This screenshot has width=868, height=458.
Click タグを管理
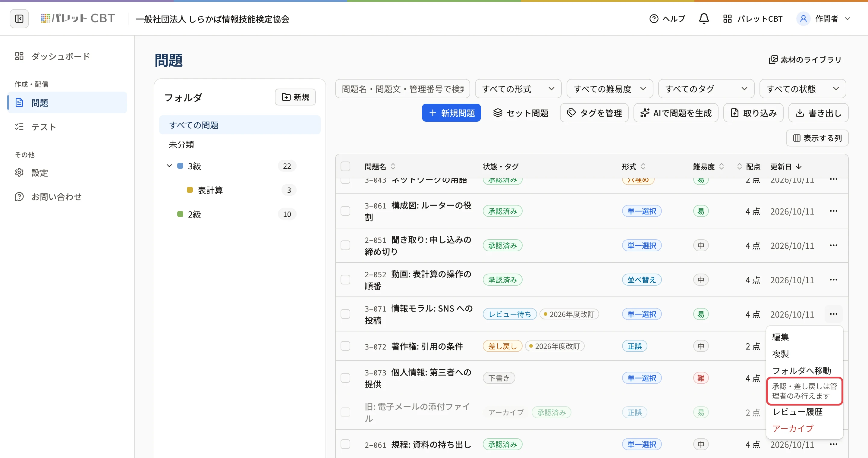coord(594,113)
